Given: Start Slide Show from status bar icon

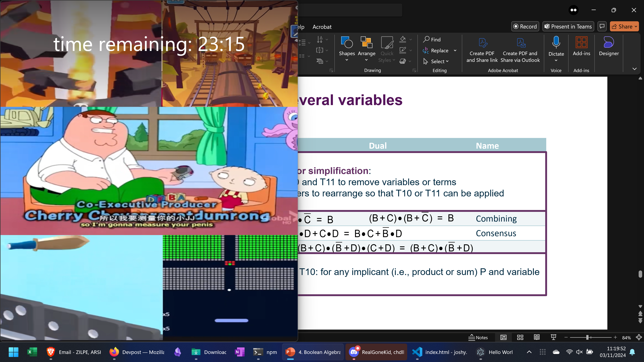Looking at the screenshot, I should tap(553, 338).
